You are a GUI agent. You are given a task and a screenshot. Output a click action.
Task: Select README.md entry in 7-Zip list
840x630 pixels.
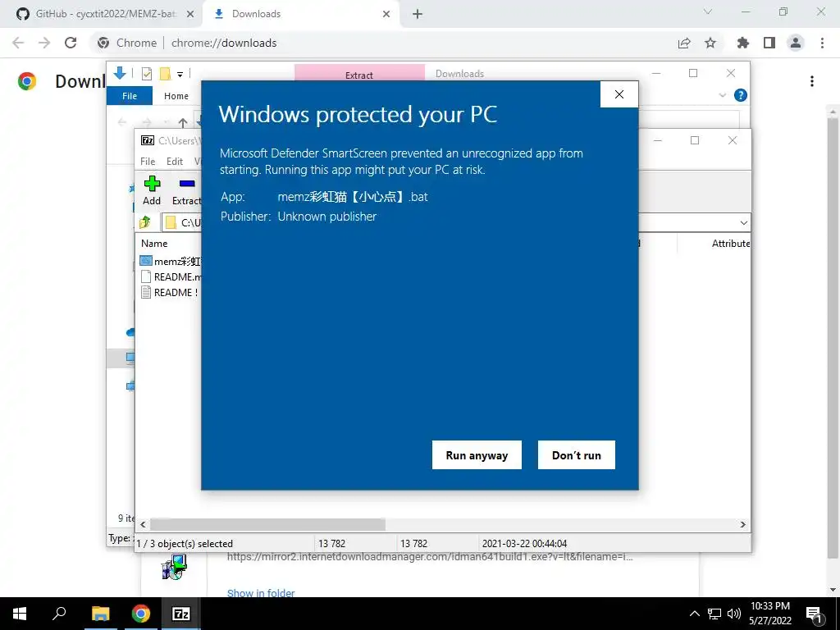(x=170, y=277)
